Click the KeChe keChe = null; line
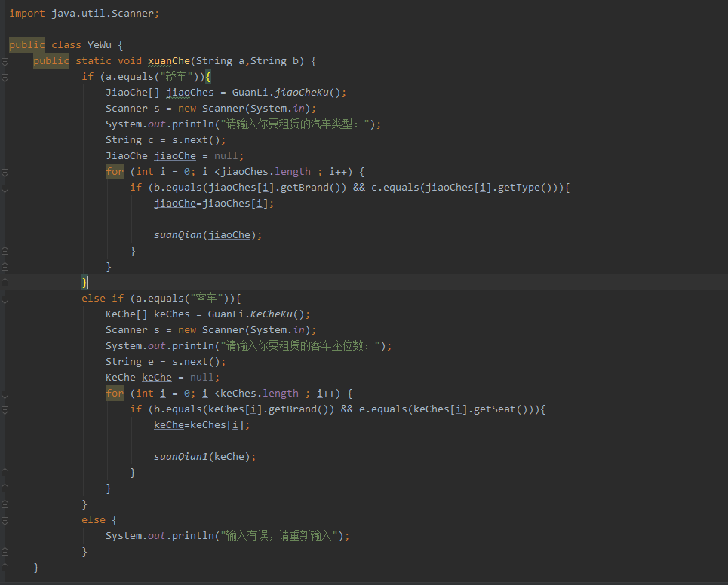The height and width of the screenshot is (585, 728). click(x=162, y=378)
